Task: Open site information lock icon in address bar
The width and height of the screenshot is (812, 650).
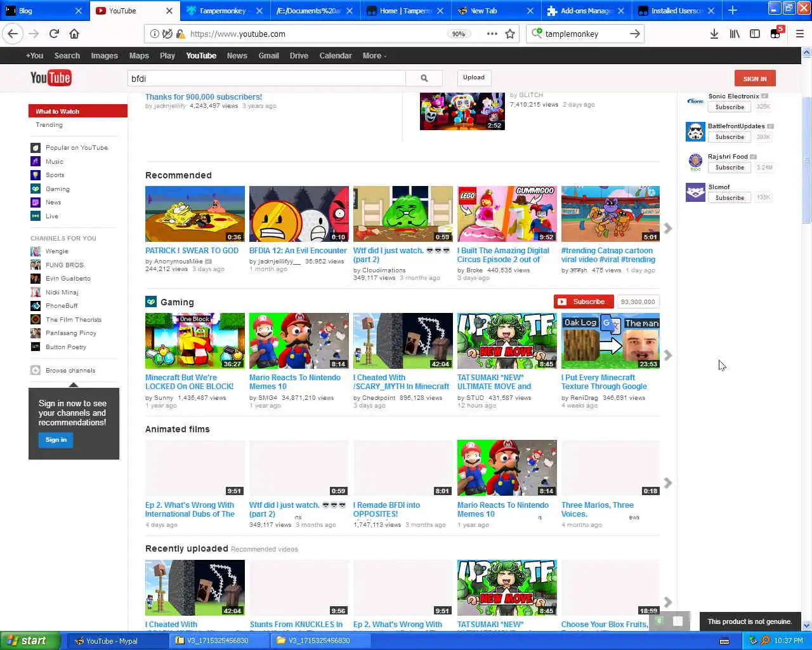Action: 181,34
